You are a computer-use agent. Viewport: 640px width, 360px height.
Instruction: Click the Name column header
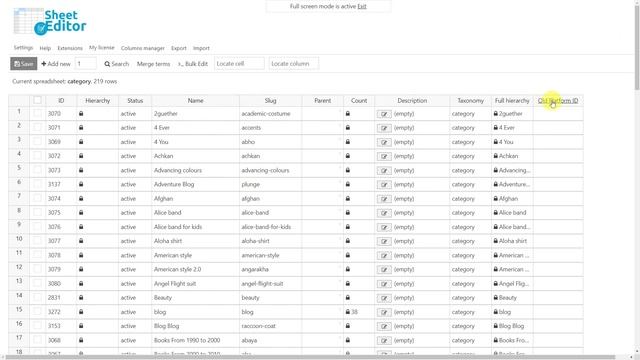tap(196, 100)
